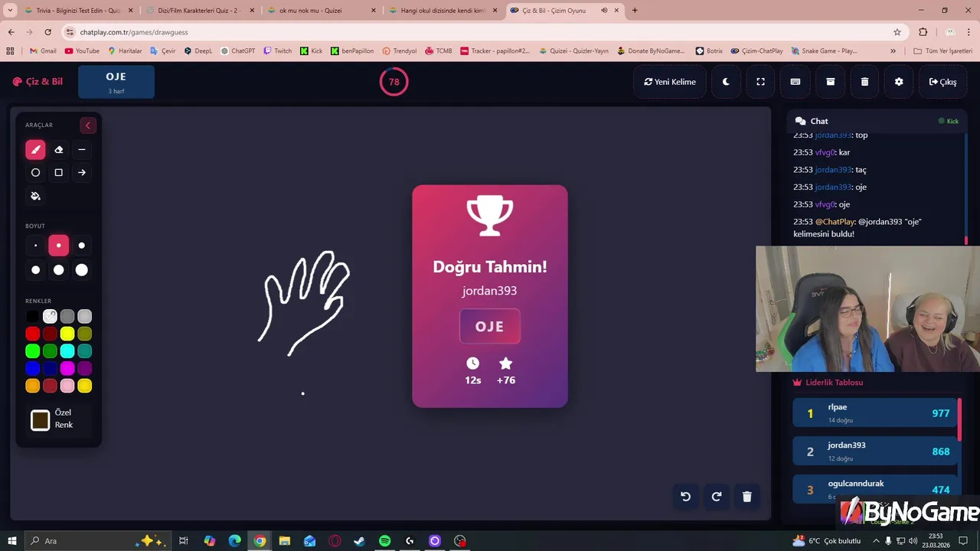Redo the last undone stroke
This screenshot has height=551, width=980.
[x=717, y=497]
